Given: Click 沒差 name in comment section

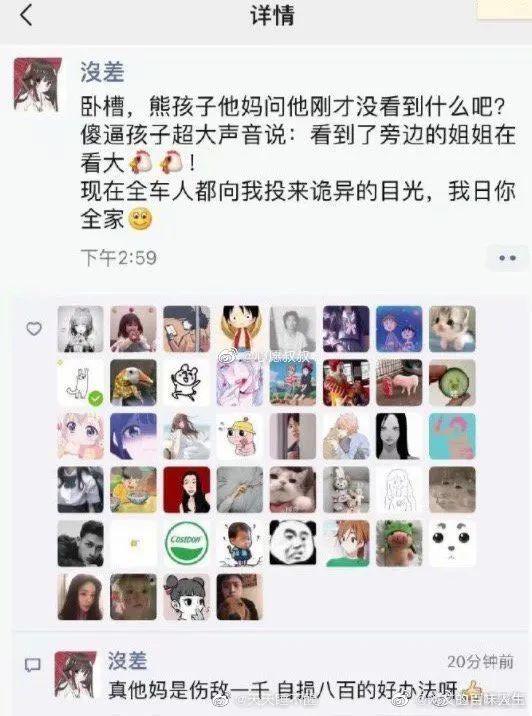Looking at the screenshot, I should tap(127, 660).
